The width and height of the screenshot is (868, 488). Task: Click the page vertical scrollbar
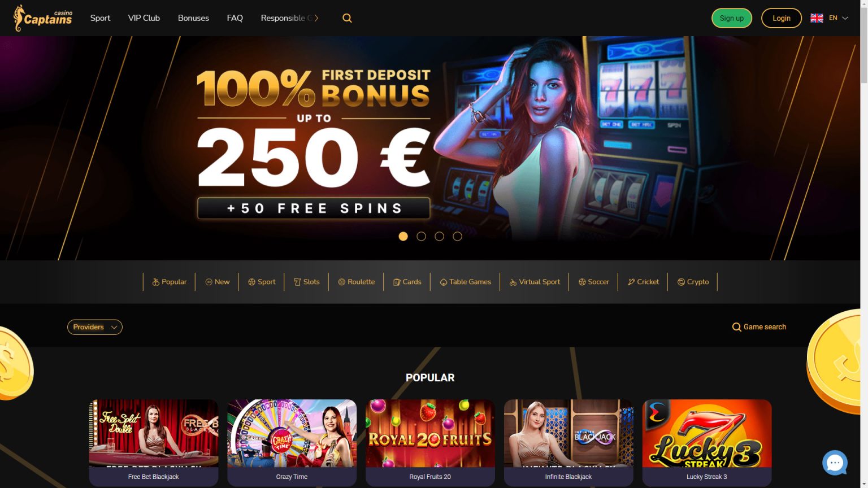coord(864,244)
